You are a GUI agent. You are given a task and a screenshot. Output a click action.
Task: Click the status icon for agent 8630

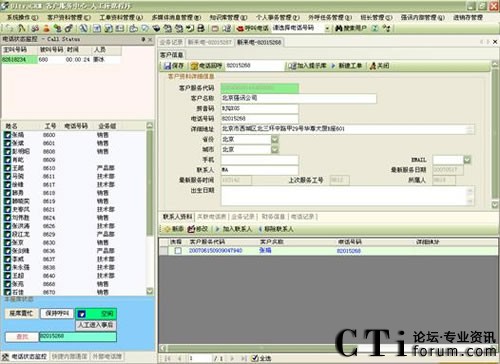tap(7, 242)
